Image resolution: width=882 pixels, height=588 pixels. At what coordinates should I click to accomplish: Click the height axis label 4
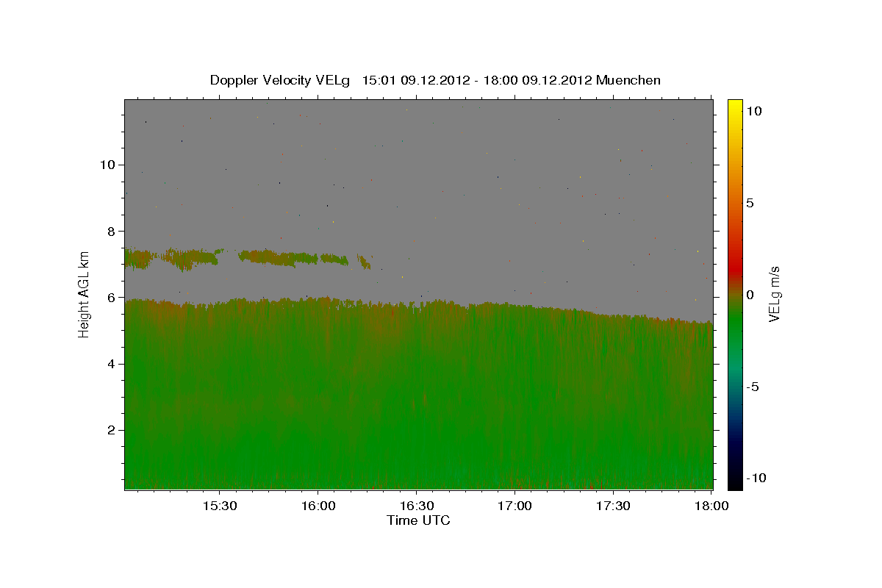[x=110, y=364]
